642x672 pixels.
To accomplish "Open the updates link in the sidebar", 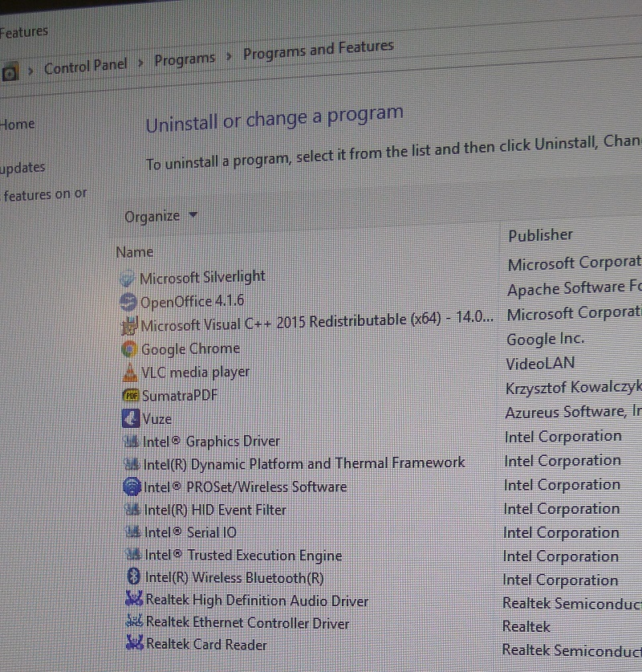I will [22, 168].
